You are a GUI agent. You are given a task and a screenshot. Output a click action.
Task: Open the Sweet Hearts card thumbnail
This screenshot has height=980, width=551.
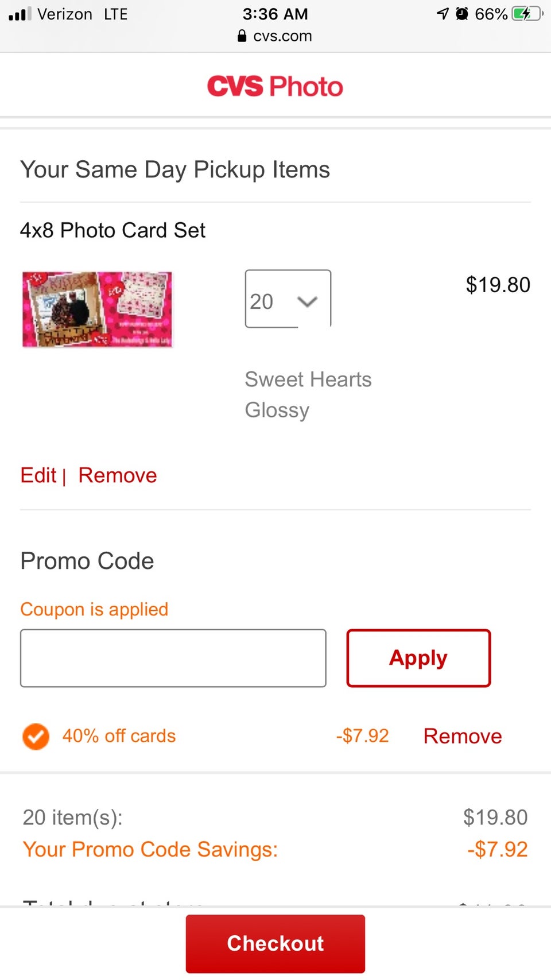pyautogui.click(x=97, y=309)
